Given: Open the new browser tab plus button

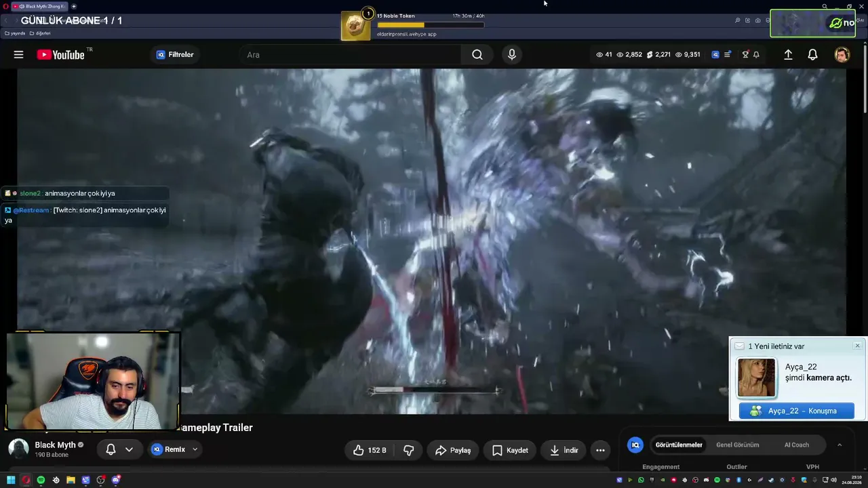Looking at the screenshot, I should (x=74, y=6).
